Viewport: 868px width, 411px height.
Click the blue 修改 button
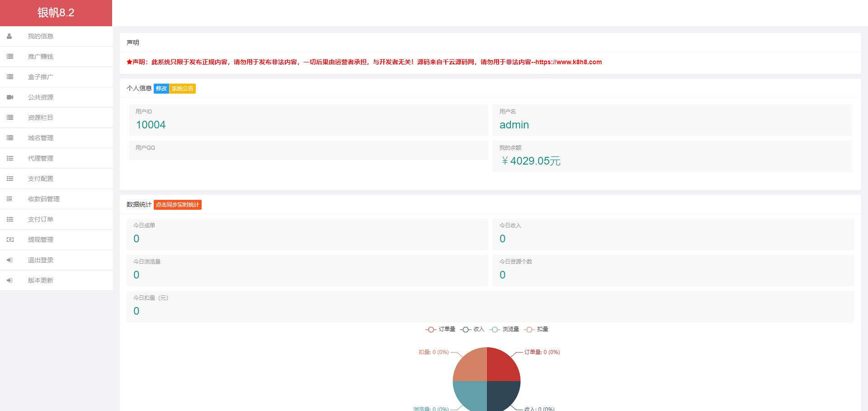pyautogui.click(x=161, y=89)
